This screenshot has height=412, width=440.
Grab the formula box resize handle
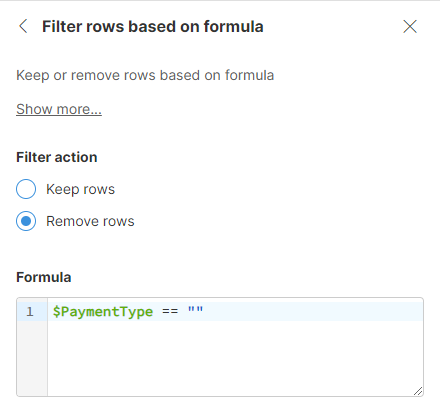[418, 391]
